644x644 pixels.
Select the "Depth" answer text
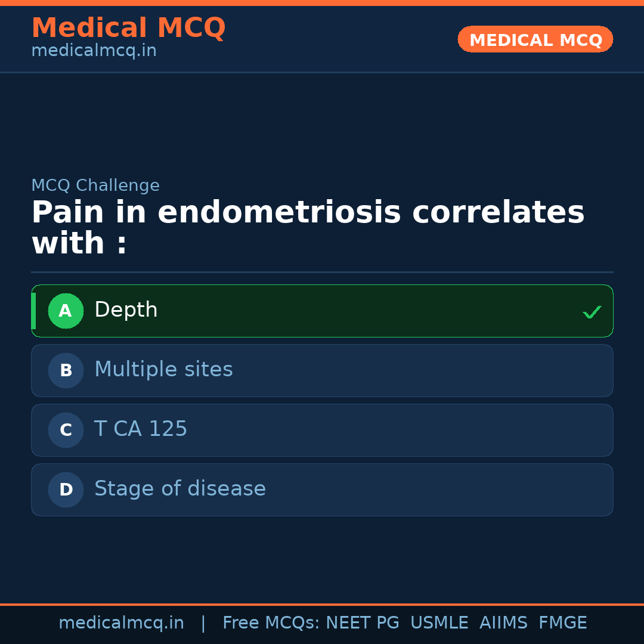[x=126, y=310]
